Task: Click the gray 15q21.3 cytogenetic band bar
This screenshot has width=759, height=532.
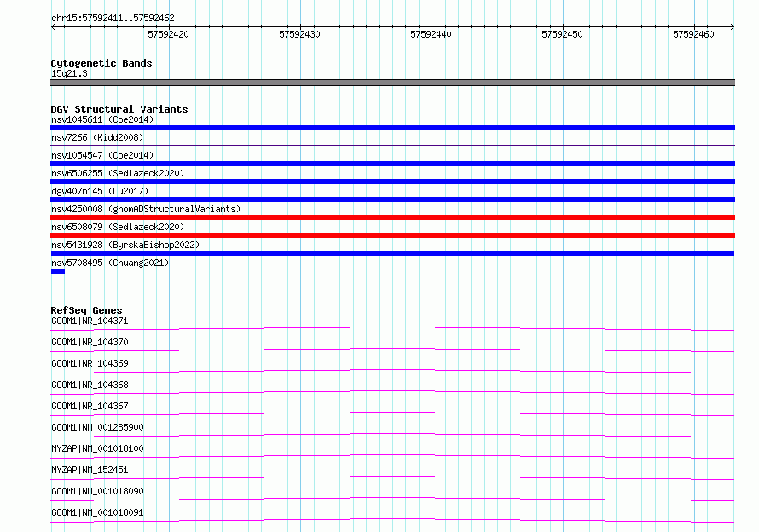Action: coord(392,83)
